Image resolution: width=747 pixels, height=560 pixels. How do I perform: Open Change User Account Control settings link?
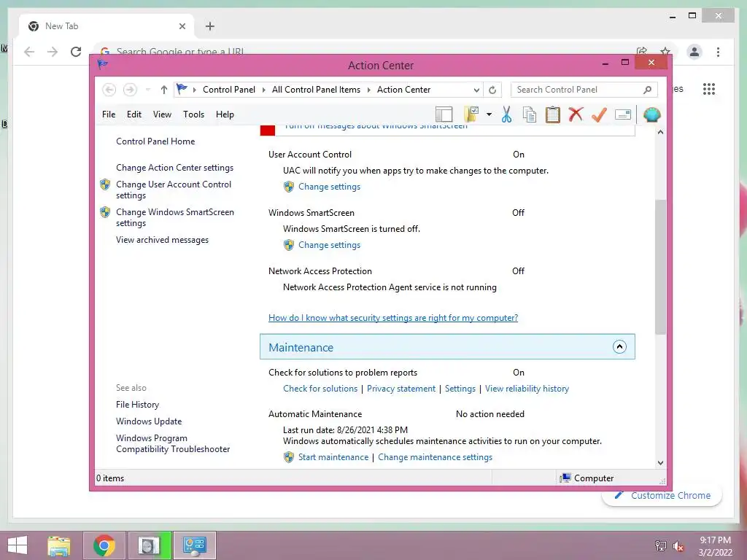coord(174,190)
